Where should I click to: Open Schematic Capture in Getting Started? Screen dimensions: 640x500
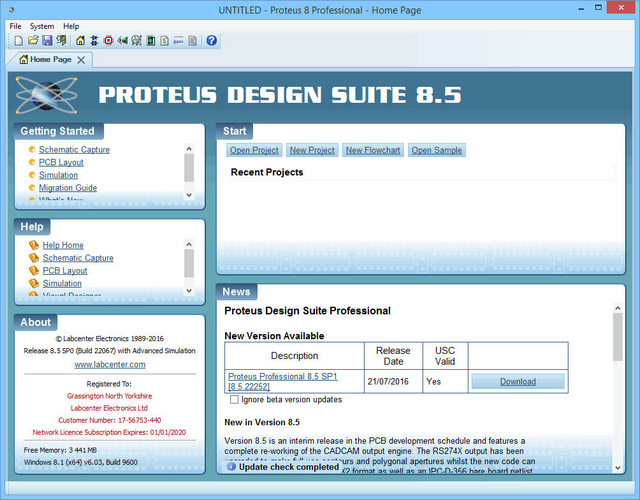[74, 150]
